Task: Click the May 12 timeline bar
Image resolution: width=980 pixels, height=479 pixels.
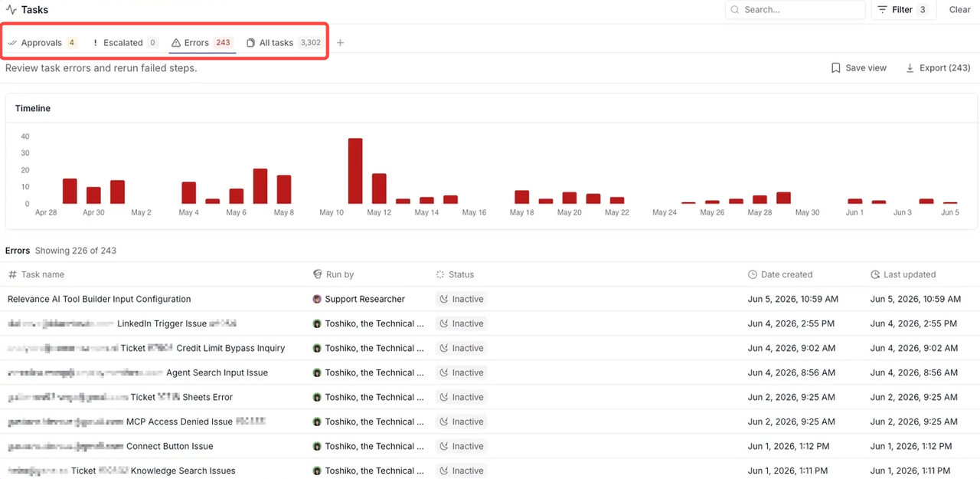Action: [379, 189]
